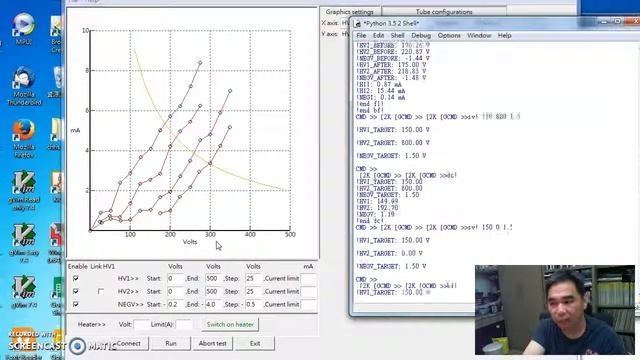Click the HV1 Step voltage field
The image size is (640, 360).
tap(253, 278)
